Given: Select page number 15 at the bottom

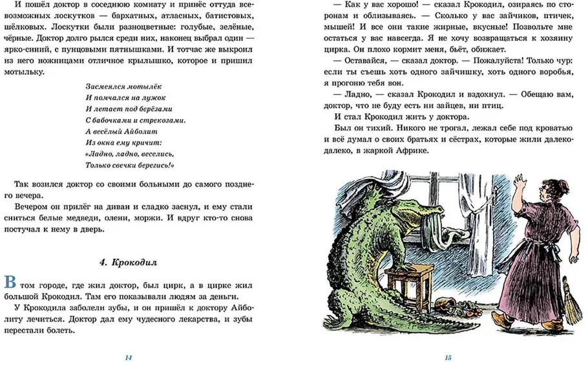Looking at the screenshot, I should pyautogui.click(x=448, y=358).
